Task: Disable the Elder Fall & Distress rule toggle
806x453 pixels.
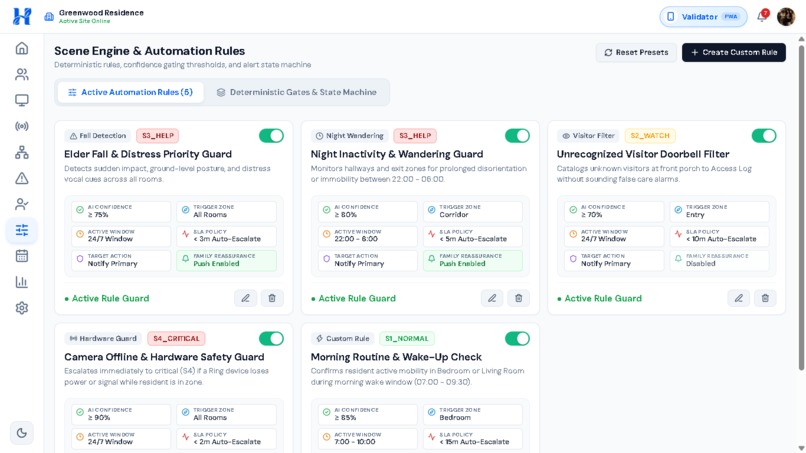Action: [x=271, y=136]
